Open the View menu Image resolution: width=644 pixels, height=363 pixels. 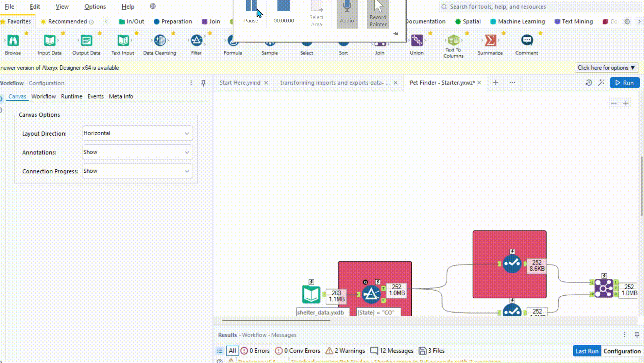pyautogui.click(x=62, y=6)
